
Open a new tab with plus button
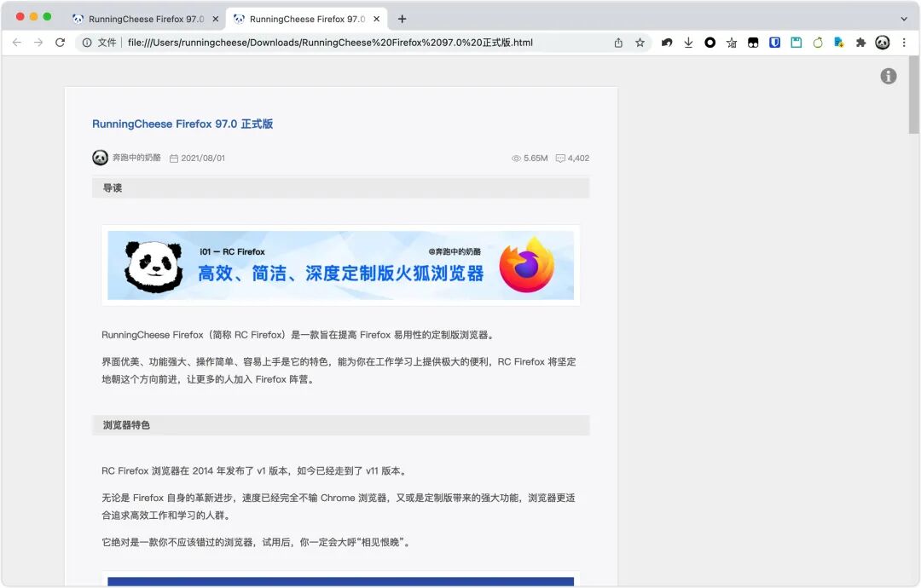pyautogui.click(x=402, y=19)
